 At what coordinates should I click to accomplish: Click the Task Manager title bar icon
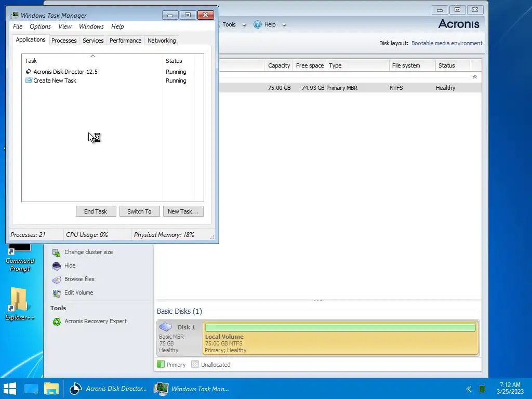(x=15, y=15)
